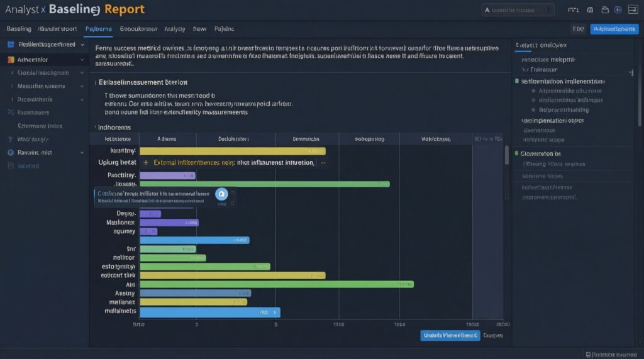Screen dimensions: 644x359
Task: Click the blue button below the chart
Action: (450, 336)
